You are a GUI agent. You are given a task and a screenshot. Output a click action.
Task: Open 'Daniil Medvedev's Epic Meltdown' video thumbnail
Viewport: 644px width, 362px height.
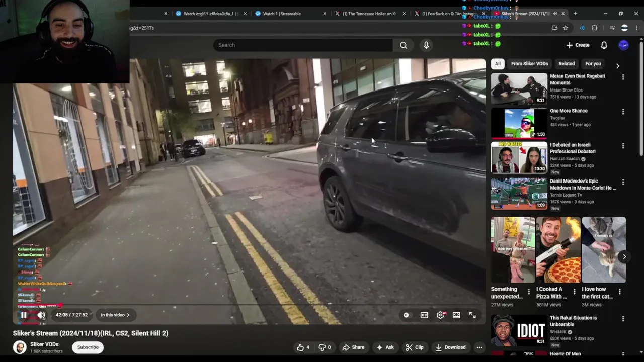pyautogui.click(x=519, y=194)
